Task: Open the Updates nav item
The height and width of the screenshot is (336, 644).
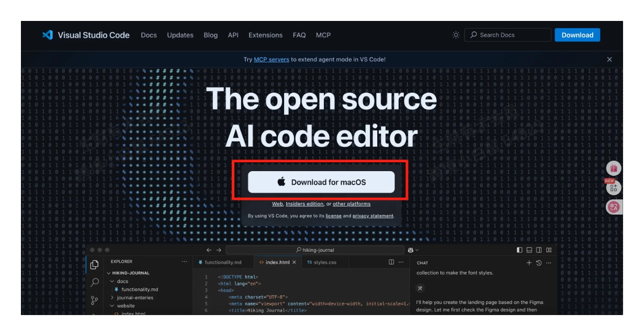Action: click(180, 35)
